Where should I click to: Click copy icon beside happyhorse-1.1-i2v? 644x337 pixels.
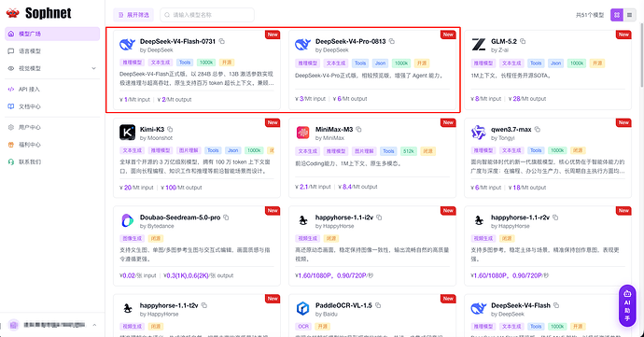pos(379,217)
